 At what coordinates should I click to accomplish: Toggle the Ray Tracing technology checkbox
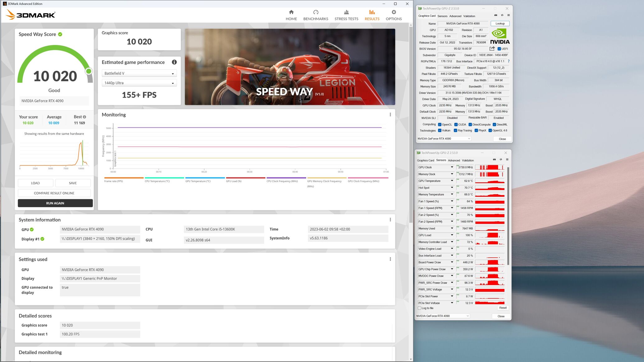click(x=455, y=131)
